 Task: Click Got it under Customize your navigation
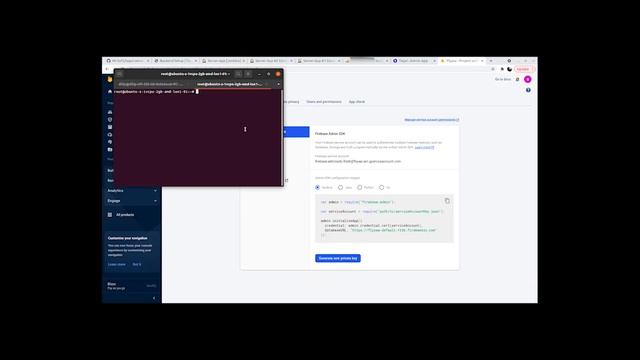(137, 264)
